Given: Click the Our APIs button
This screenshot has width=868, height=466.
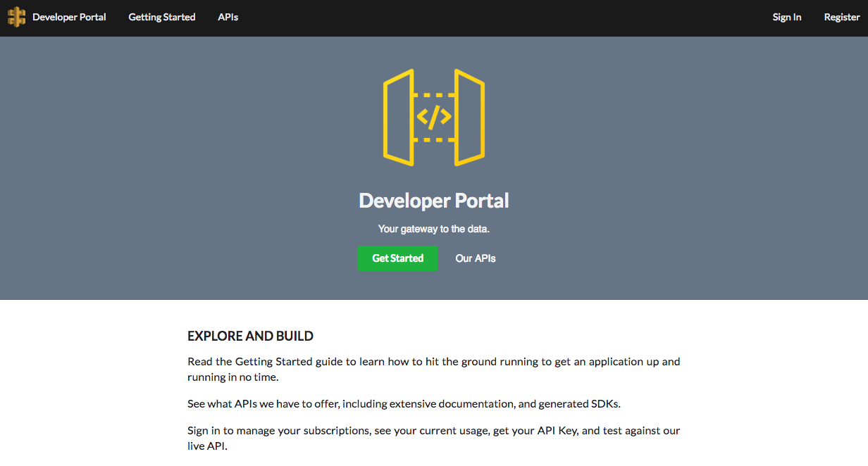Looking at the screenshot, I should click(x=476, y=258).
